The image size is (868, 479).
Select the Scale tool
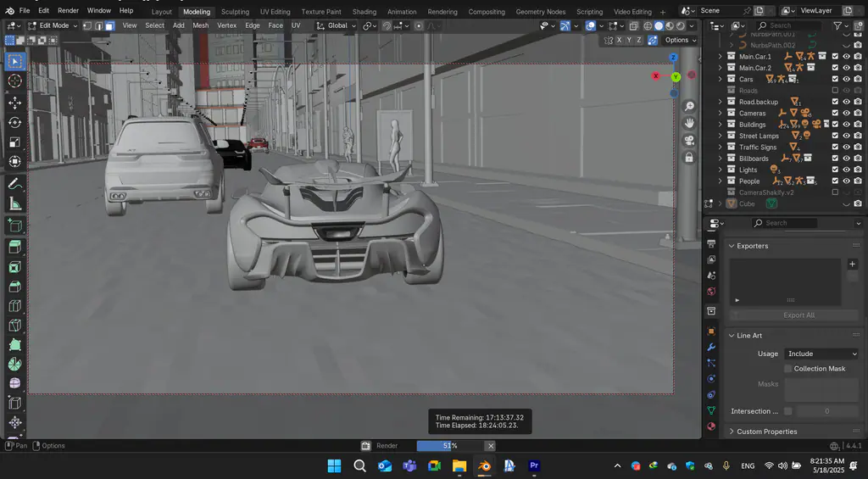click(x=15, y=142)
